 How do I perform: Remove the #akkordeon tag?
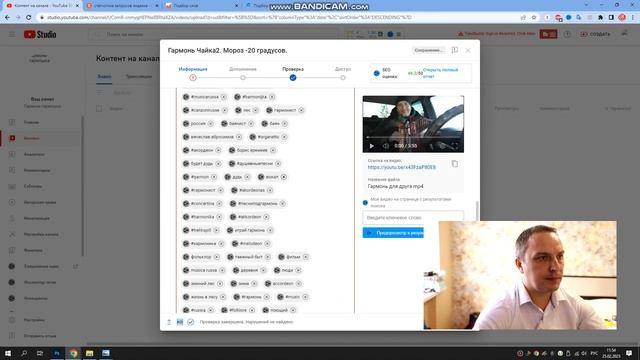[266, 217]
